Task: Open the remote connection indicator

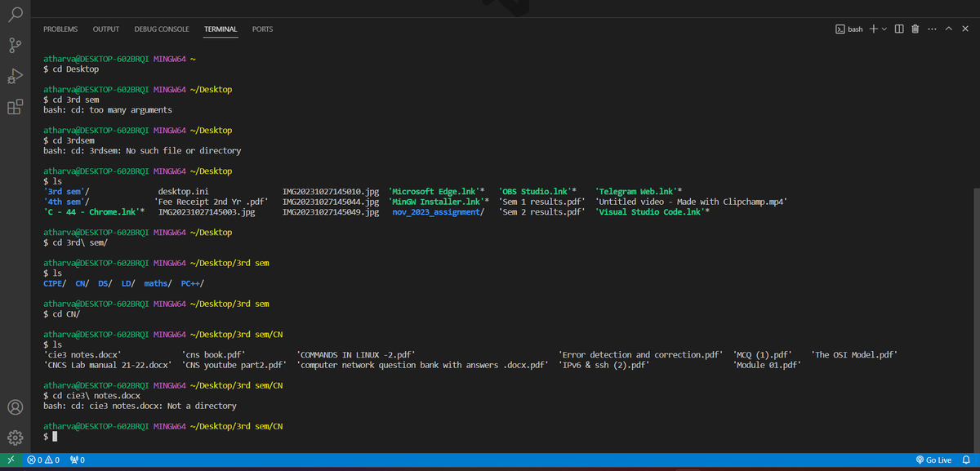Action: coord(9,460)
